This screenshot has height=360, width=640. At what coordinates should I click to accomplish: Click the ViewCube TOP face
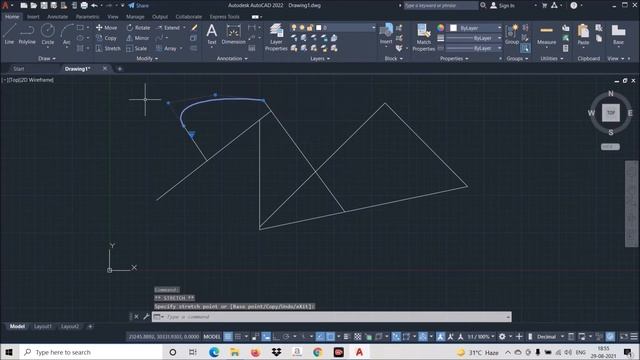point(611,113)
